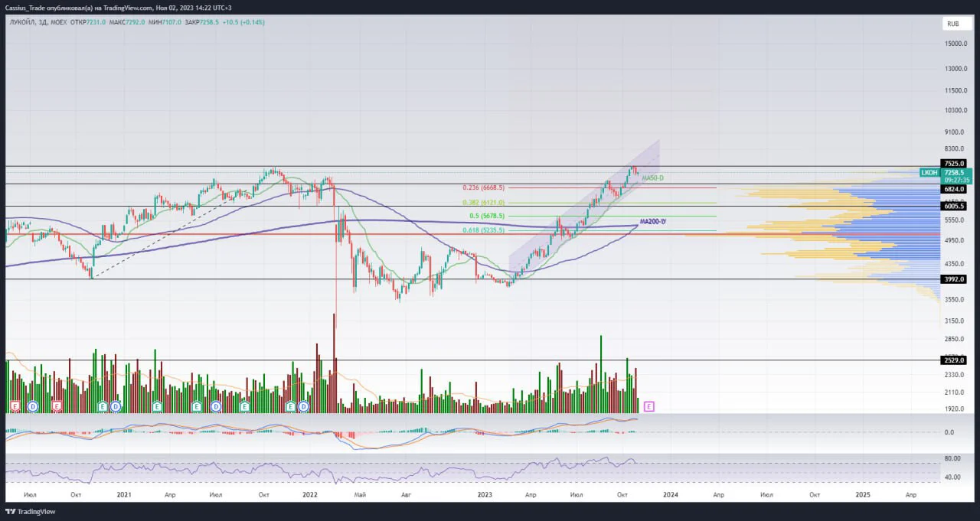Select the 7525.0 horizontal level price label
The image size is (980, 521).
[x=955, y=163]
